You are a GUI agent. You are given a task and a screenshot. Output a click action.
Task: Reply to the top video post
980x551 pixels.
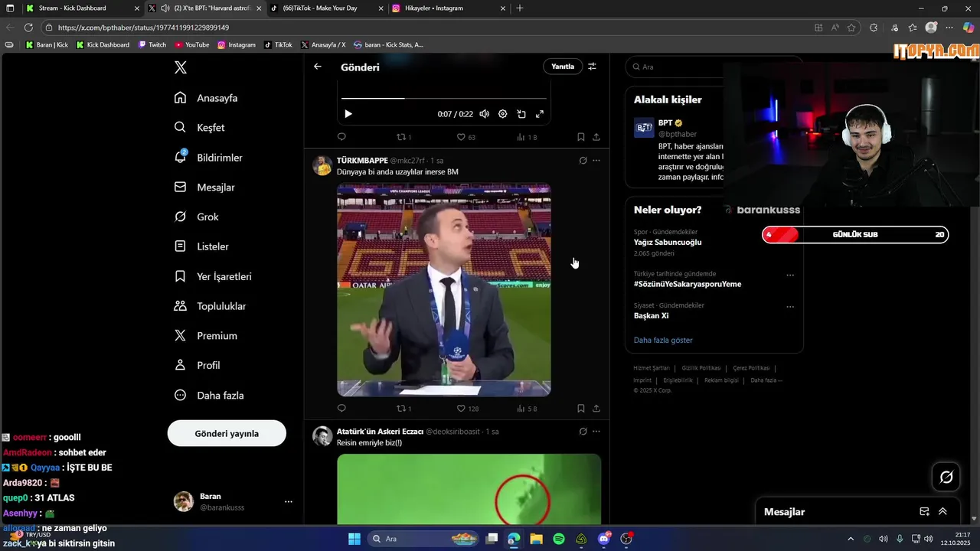coord(341,137)
